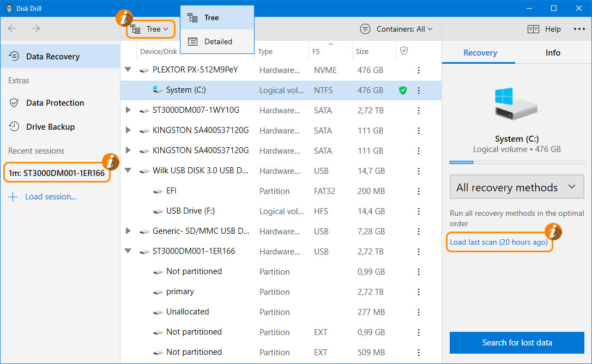Open the options menu for USB Drive (F:)
Image resolution: width=592 pixels, height=364 pixels.
419,211
